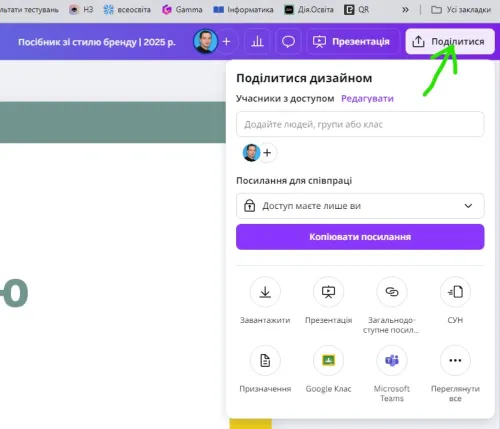Click the Загальнодоступне посилання link icon
Viewport: 500px width, 429px height.
[x=392, y=292]
